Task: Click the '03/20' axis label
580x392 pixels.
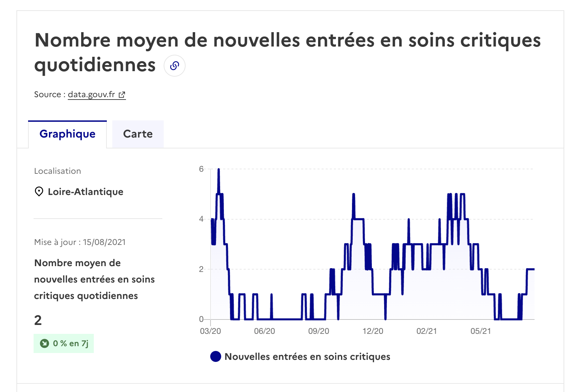Action: click(210, 331)
